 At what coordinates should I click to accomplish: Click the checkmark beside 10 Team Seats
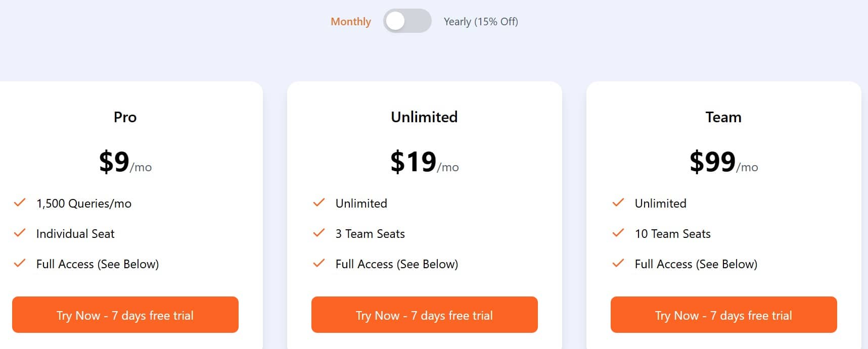pos(618,233)
